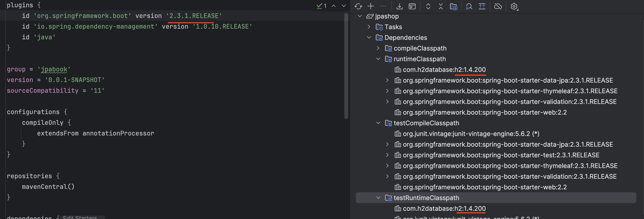Expand starter-validation under runtimeClasspath
Screen dimensions: 644x219
(387, 102)
